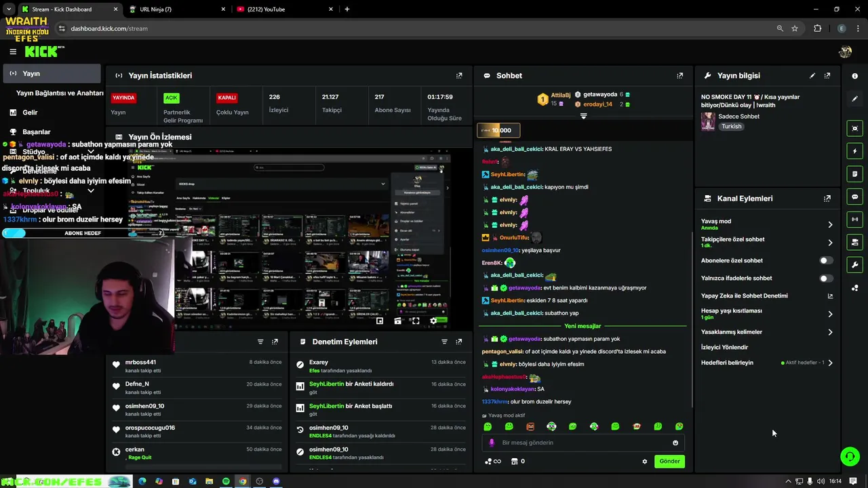
Task: Open the hamburger menu next to the Kick logo
Action: pos(13,52)
